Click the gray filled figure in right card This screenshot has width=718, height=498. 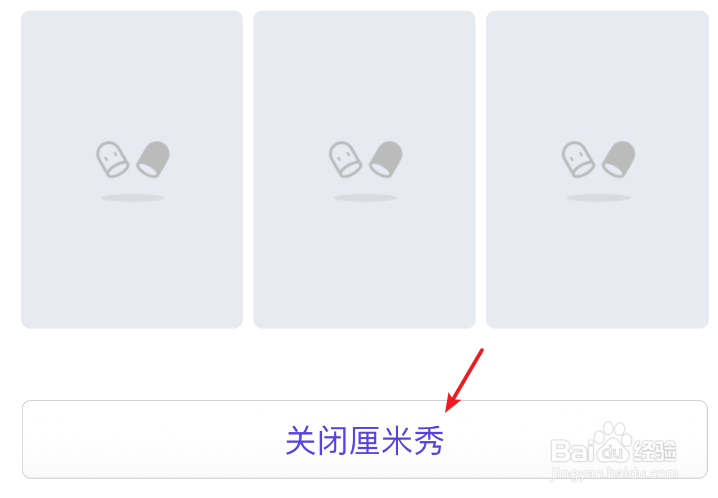pyautogui.click(x=619, y=159)
